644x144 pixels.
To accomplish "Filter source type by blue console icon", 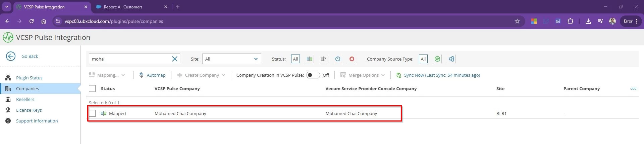I will pos(451,59).
